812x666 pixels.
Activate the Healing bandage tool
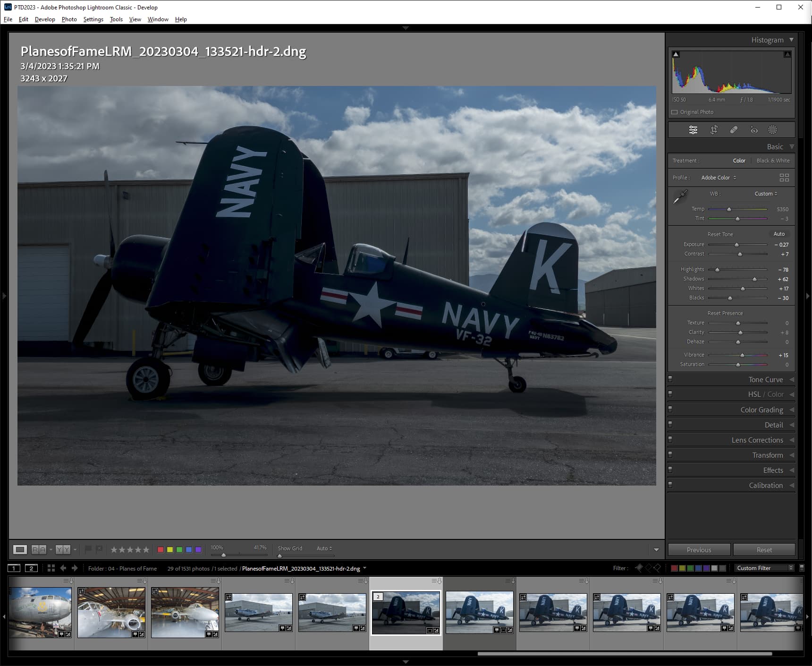click(734, 130)
